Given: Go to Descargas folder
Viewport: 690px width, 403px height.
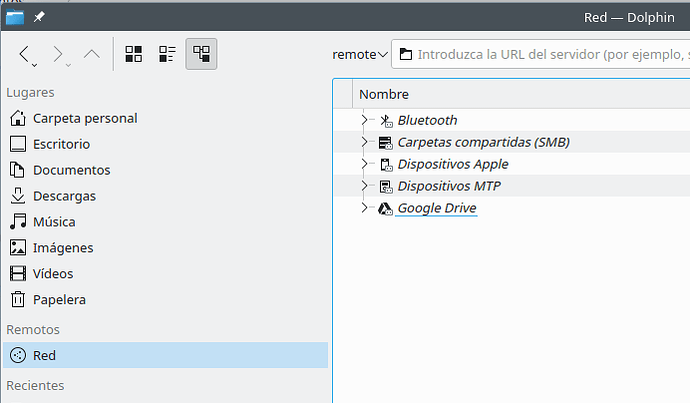Looking at the screenshot, I should tap(64, 196).
